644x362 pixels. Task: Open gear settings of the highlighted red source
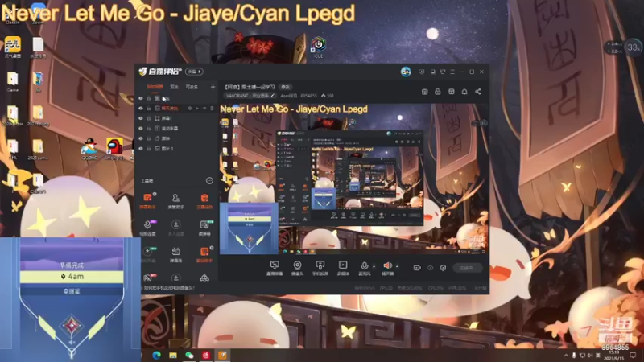pyautogui.click(x=190, y=109)
